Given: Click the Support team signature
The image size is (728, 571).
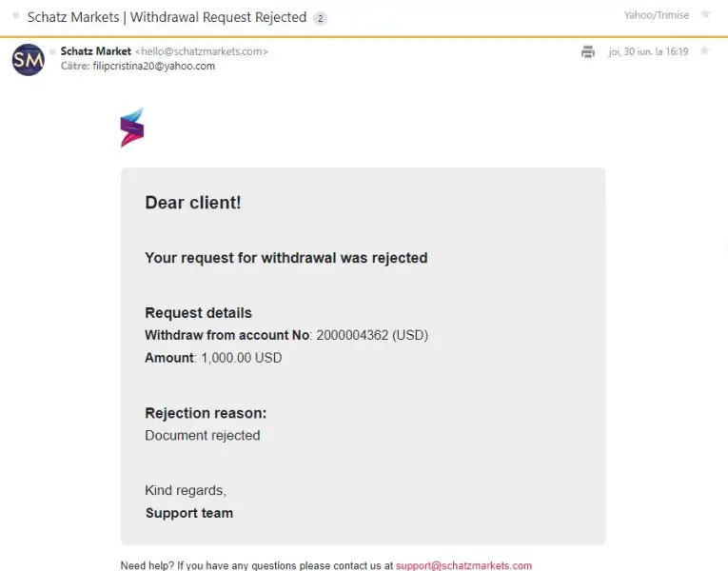Looking at the screenshot, I should pyautogui.click(x=188, y=513).
